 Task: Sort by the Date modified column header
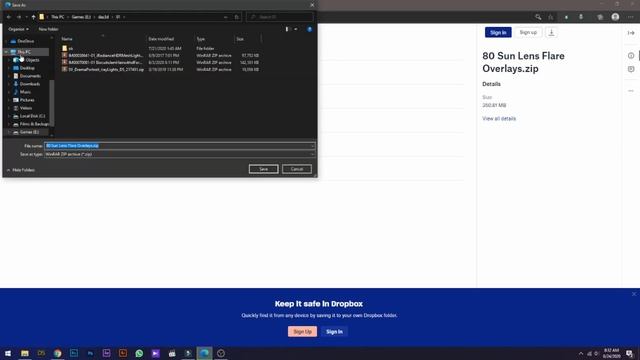tap(161, 39)
